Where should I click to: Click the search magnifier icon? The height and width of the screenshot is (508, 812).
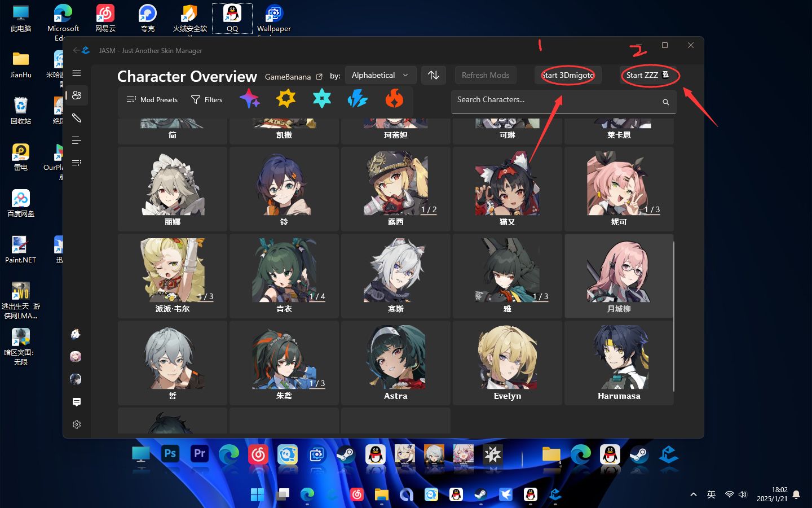point(665,102)
